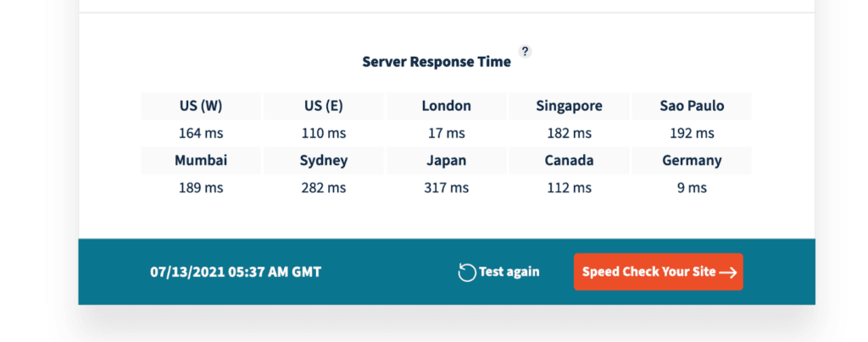The width and height of the screenshot is (868, 342).
Task: Click the 182 ms value under Singapore
Action: coord(569,133)
